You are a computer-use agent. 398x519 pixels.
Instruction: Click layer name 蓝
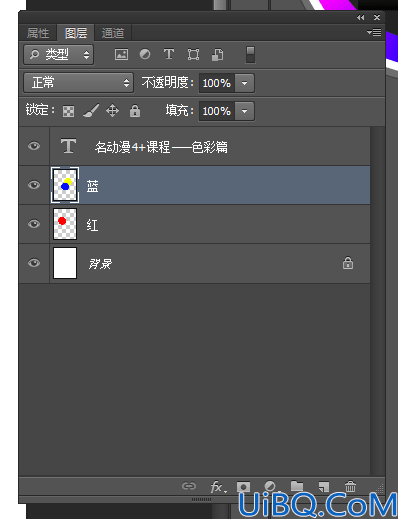click(x=92, y=186)
